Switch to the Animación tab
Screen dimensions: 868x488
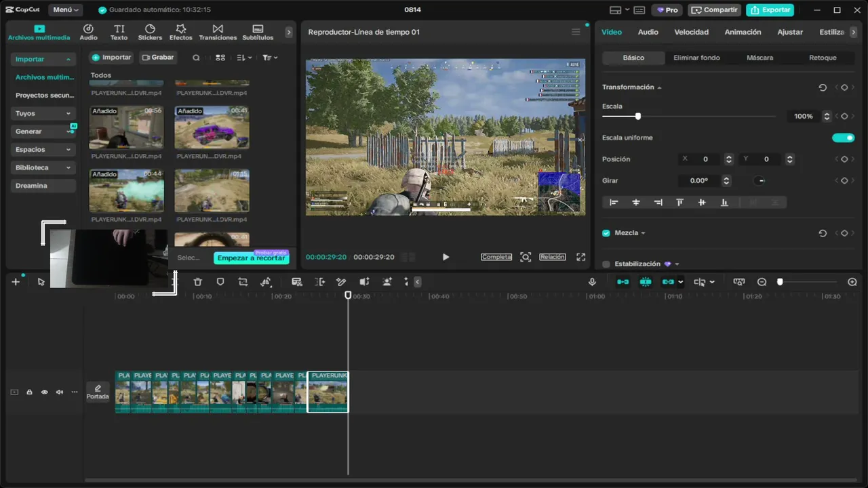743,32
